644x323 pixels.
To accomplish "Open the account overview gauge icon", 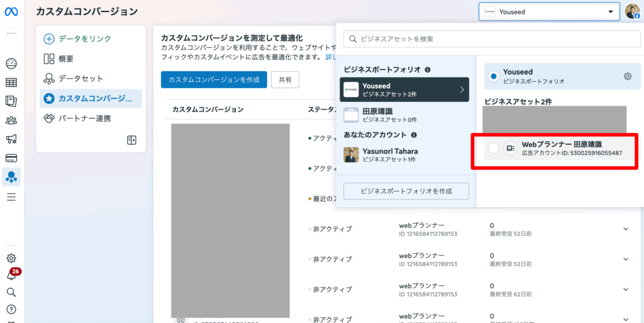I will [x=11, y=64].
